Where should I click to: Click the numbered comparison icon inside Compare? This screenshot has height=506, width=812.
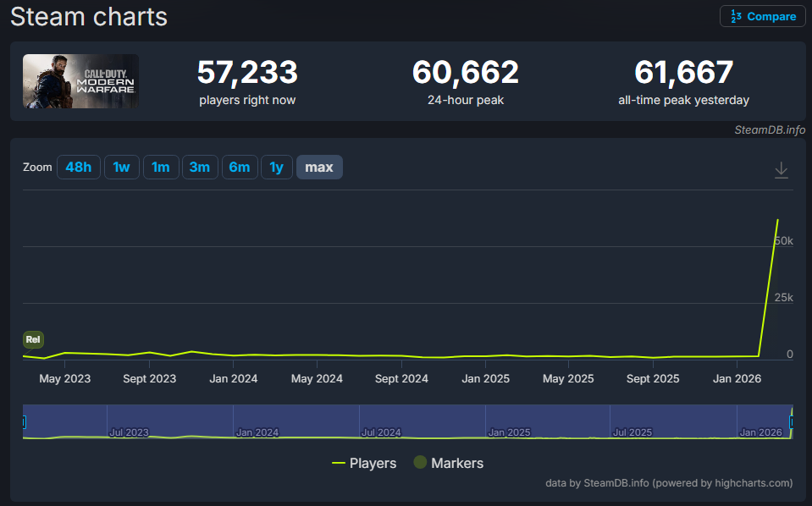tap(736, 16)
